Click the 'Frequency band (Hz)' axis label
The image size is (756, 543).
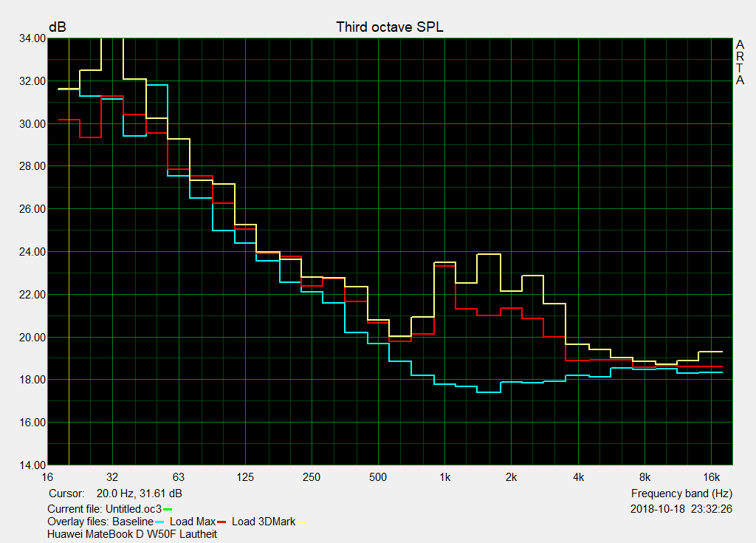click(x=681, y=494)
